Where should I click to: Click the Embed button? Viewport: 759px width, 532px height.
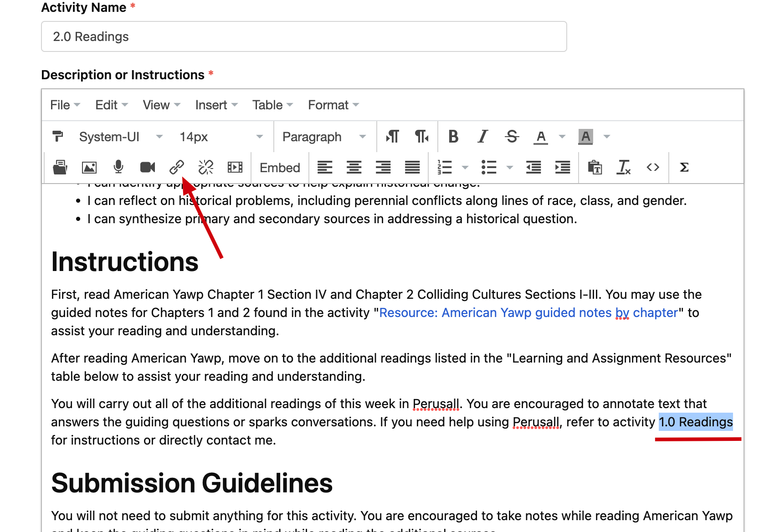click(x=280, y=168)
